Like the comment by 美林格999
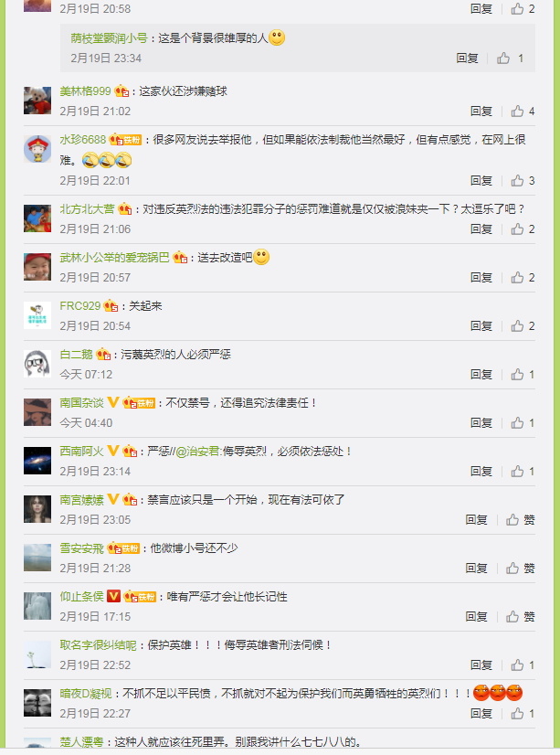 click(x=523, y=112)
